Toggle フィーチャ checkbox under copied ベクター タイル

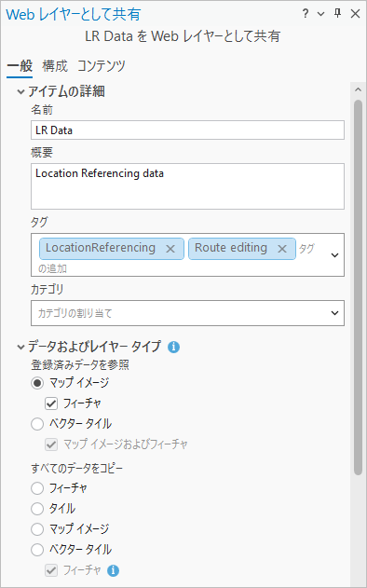pos(51,570)
